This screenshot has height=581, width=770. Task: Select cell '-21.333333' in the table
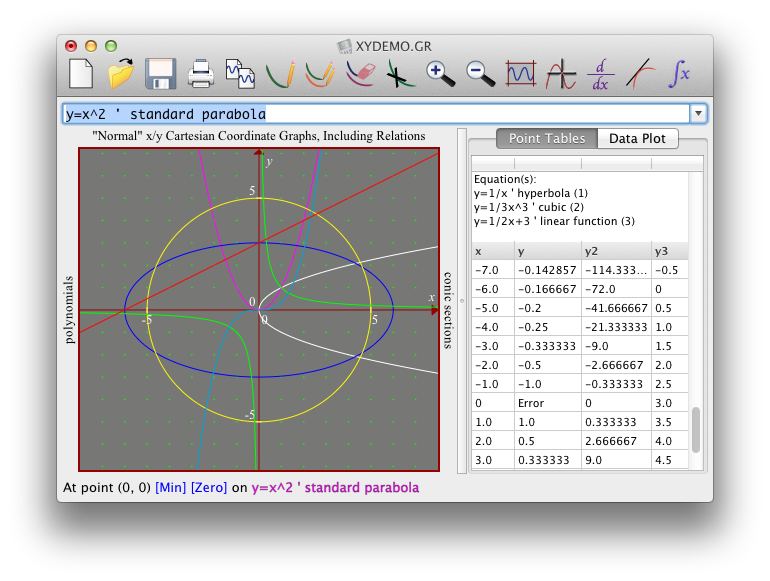tap(617, 327)
